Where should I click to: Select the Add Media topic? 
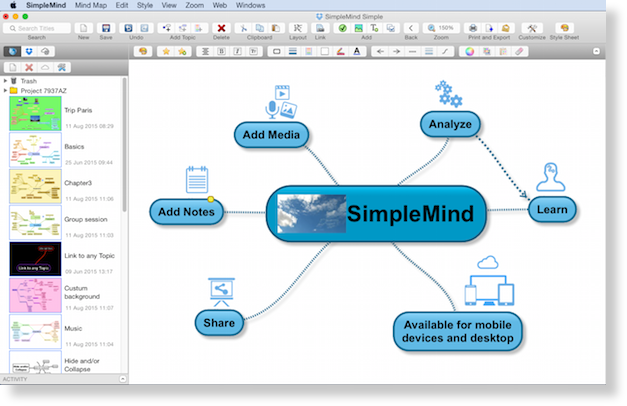(x=271, y=135)
